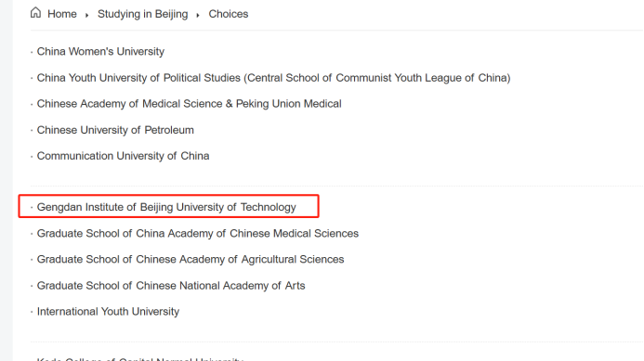
Task: Open Gengdan Institute of Beijing University of Technology
Action: click(x=166, y=207)
